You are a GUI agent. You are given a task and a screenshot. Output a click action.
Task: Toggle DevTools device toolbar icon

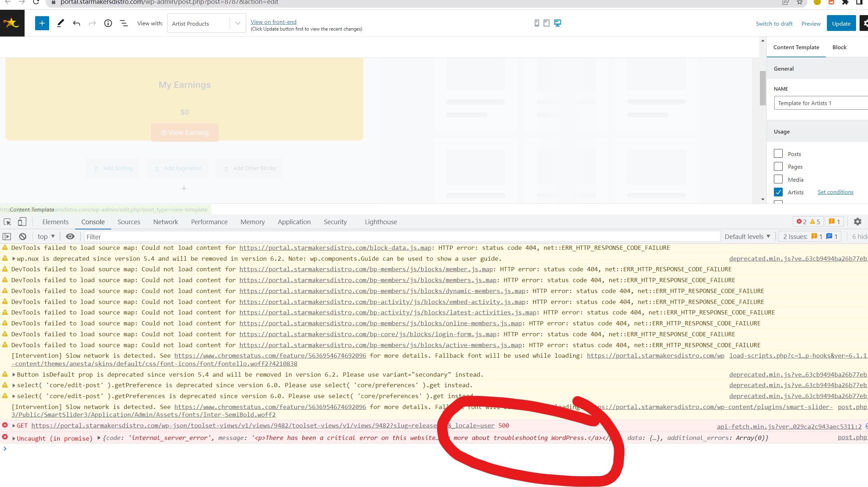(22, 222)
